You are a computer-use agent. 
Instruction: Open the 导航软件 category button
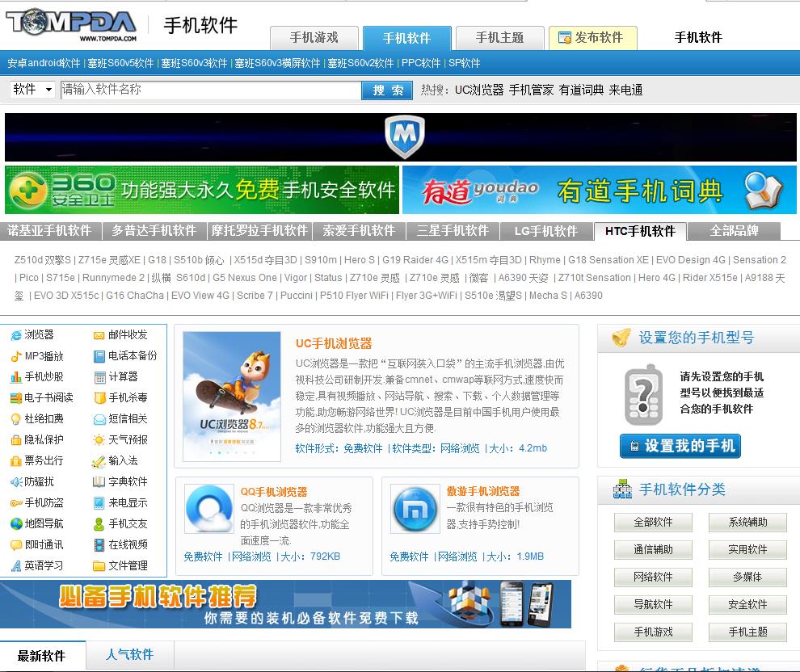653,605
